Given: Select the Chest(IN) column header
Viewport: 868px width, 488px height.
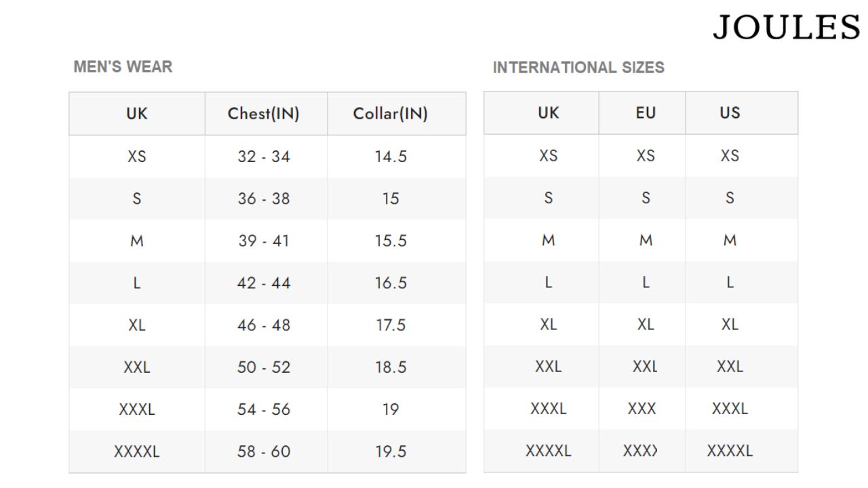Looking at the screenshot, I should click(263, 114).
